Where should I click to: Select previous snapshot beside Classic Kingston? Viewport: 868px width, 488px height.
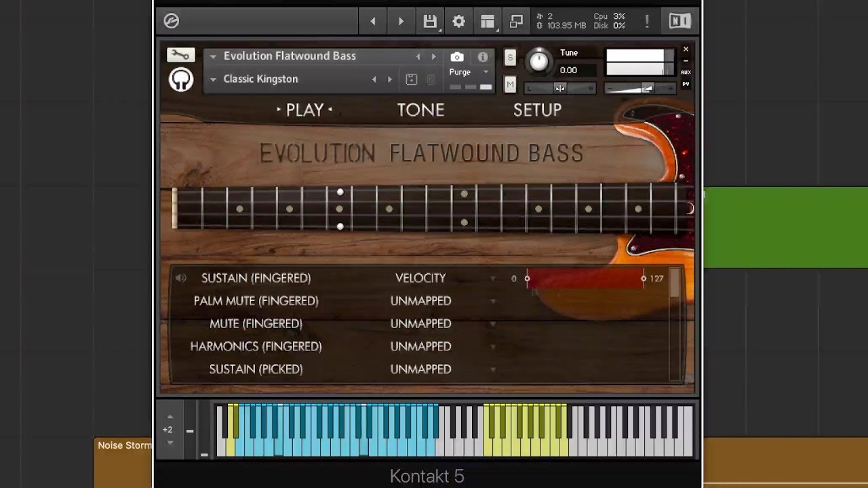coord(374,79)
